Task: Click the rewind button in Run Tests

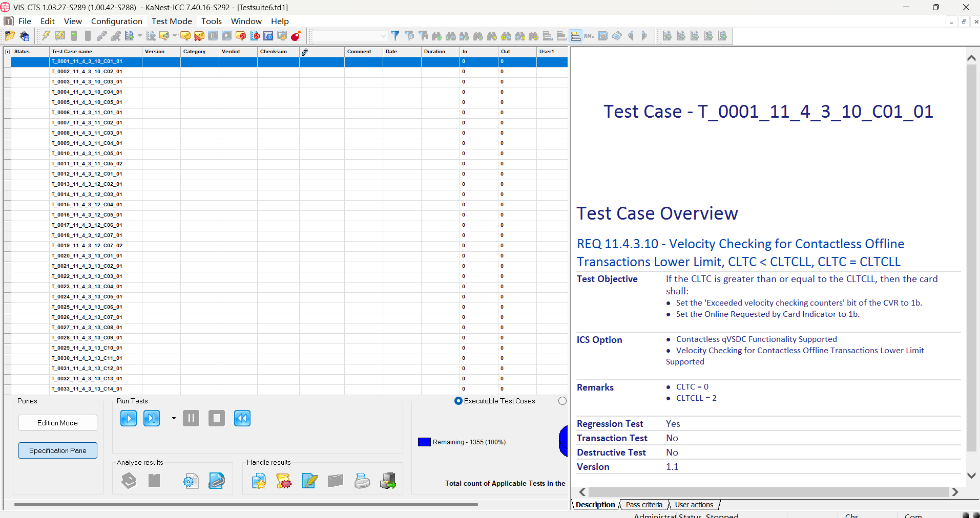Action: [242, 418]
